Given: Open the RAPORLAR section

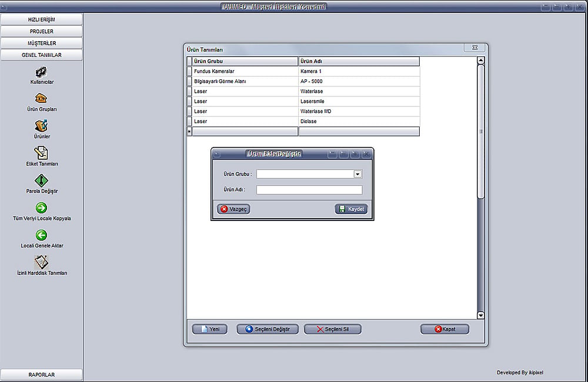Looking at the screenshot, I should click(x=41, y=374).
